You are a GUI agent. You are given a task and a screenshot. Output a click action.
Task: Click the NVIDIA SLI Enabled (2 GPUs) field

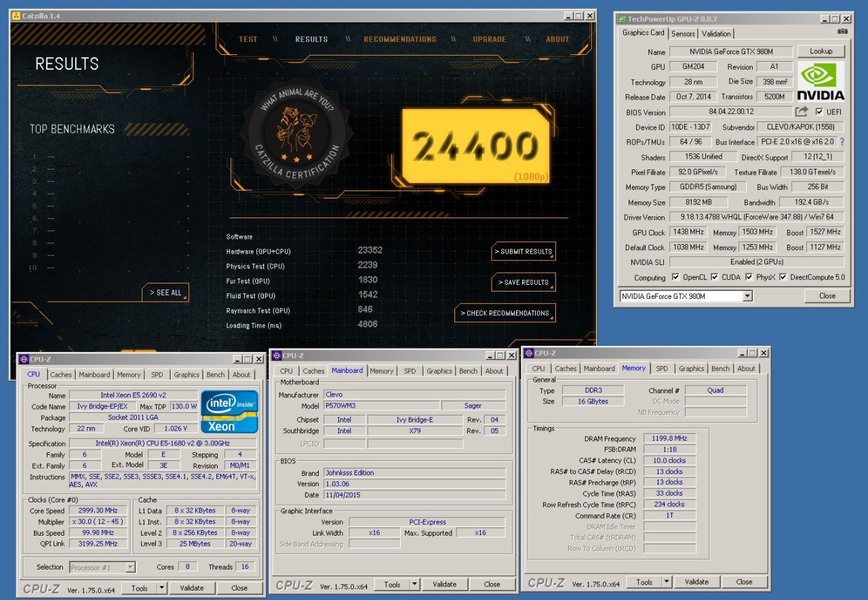click(757, 262)
